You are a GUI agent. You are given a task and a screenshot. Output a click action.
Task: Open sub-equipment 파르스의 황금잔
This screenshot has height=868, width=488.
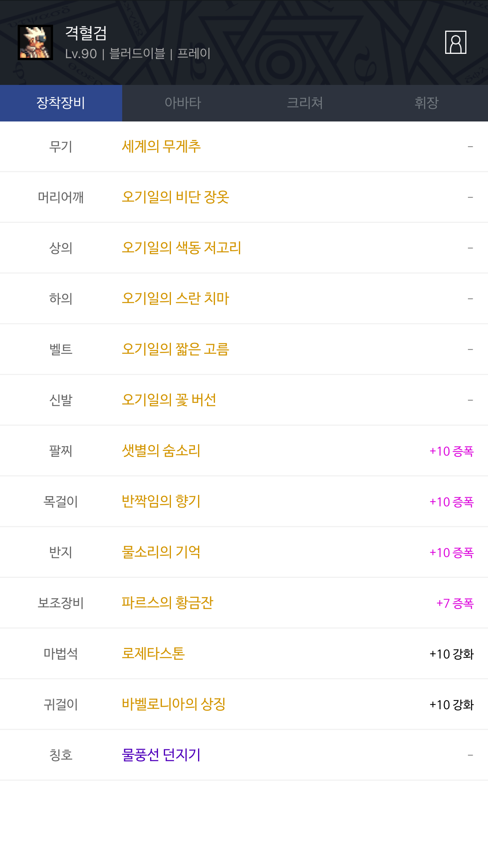167,603
